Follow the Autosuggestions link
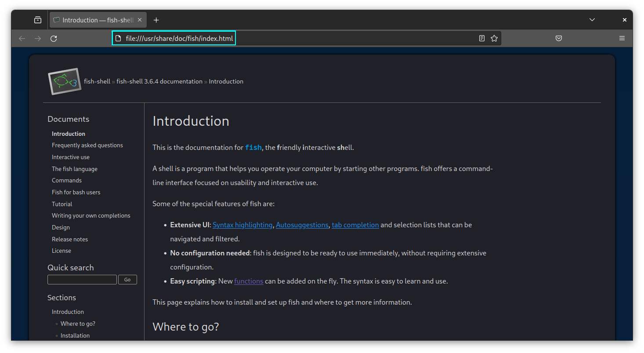The width and height of the screenshot is (644, 353). click(x=302, y=225)
